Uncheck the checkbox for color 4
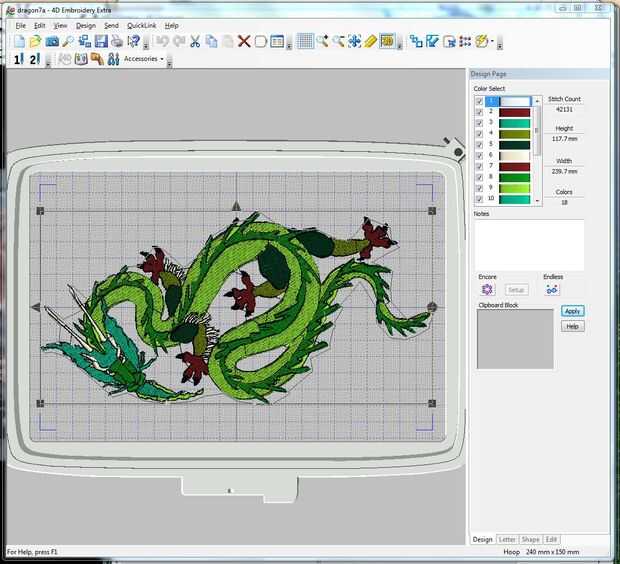The height and width of the screenshot is (564, 620). coord(479,134)
